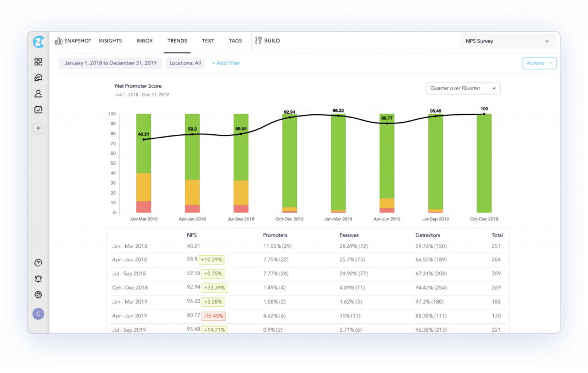Click the Locations: All filter chip
The height and width of the screenshot is (373, 588).
point(185,63)
